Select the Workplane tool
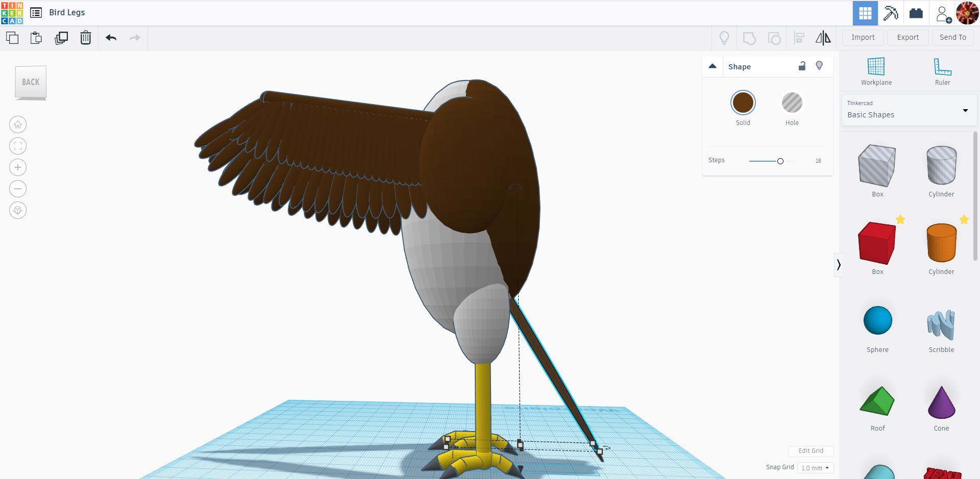The width and height of the screenshot is (980, 479). 876,71
